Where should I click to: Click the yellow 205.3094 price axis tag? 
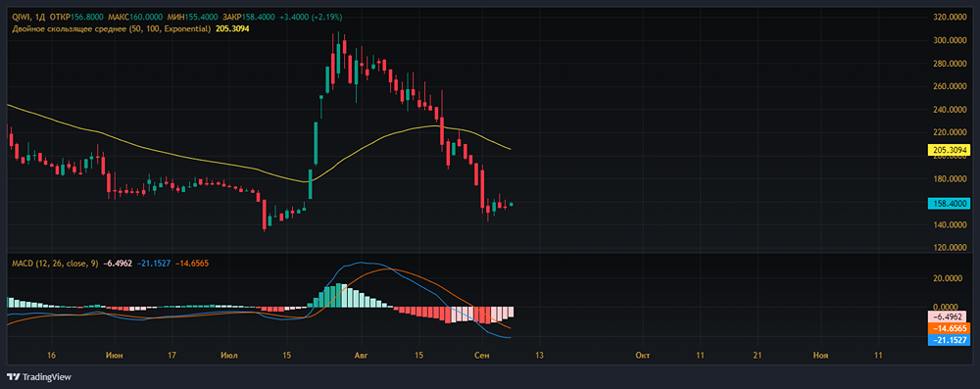(950, 150)
